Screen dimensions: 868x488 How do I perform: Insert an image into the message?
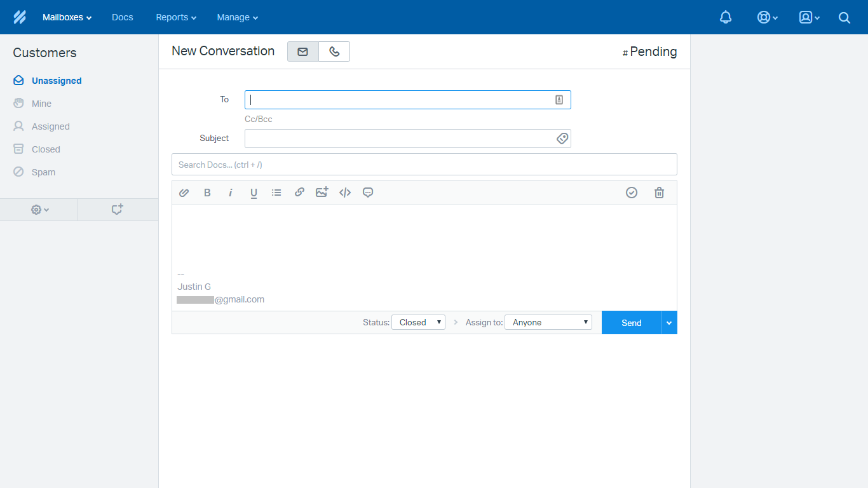pos(322,192)
